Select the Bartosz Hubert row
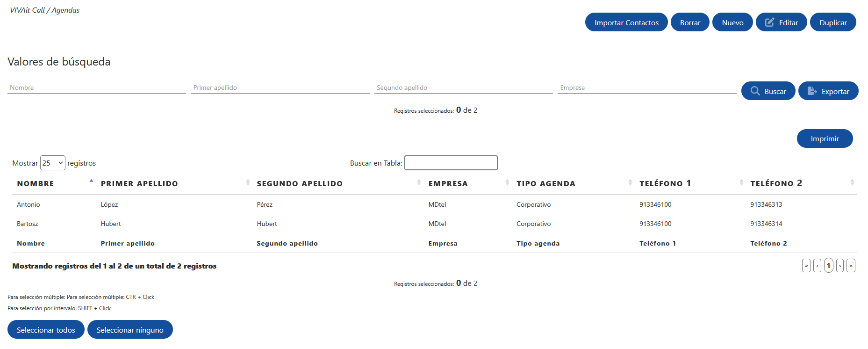The width and height of the screenshot is (868, 349). pyautogui.click(x=434, y=224)
